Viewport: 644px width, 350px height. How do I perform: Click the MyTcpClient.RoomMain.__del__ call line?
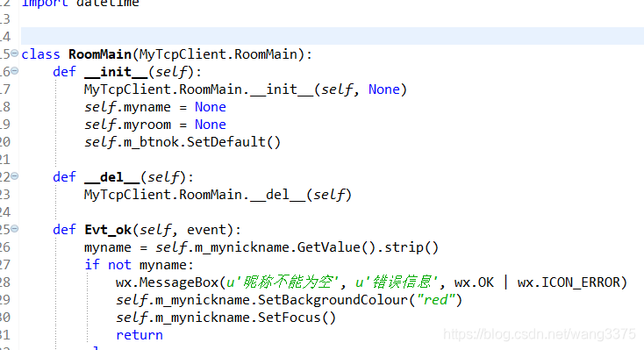click(x=218, y=195)
